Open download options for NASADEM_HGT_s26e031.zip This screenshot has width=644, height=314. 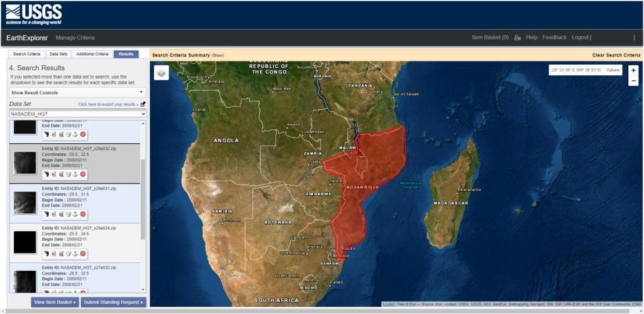coord(75,214)
